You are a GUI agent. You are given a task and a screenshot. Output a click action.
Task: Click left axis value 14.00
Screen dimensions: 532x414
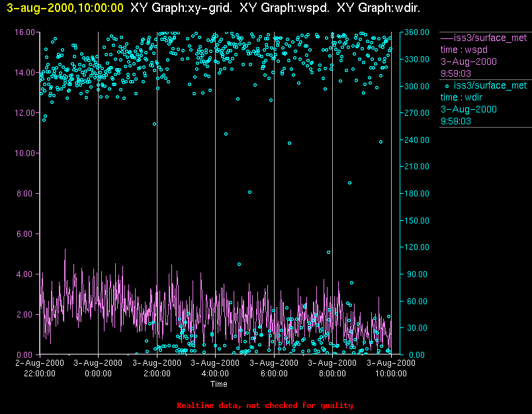(x=24, y=73)
